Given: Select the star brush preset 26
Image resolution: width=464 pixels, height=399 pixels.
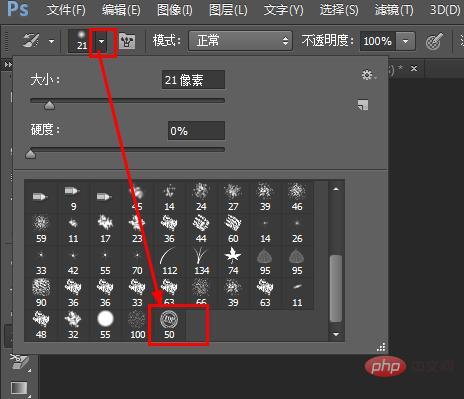Looking at the screenshot, I should (297, 229).
